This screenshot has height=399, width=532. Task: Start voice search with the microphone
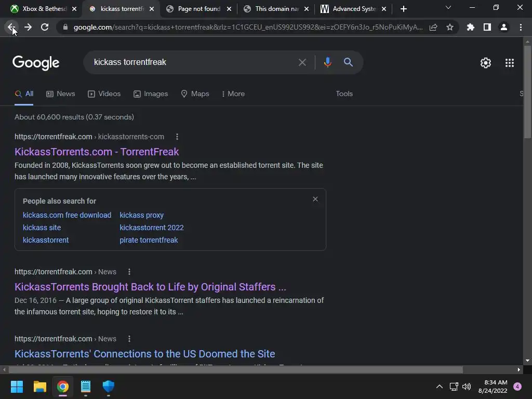click(x=327, y=62)
